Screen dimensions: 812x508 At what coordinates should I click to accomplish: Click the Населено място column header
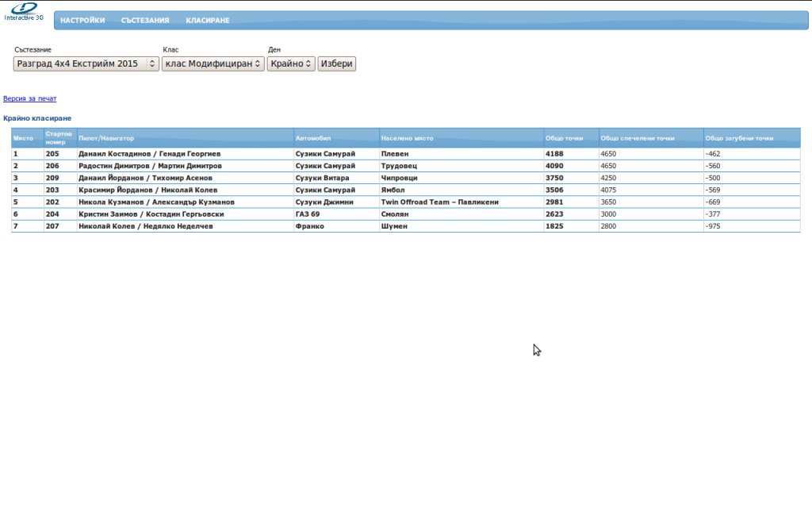(408, 138)
